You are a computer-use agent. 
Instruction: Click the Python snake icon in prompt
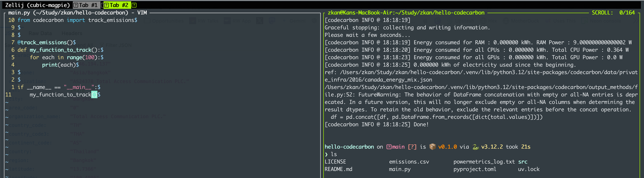(475, 147)
